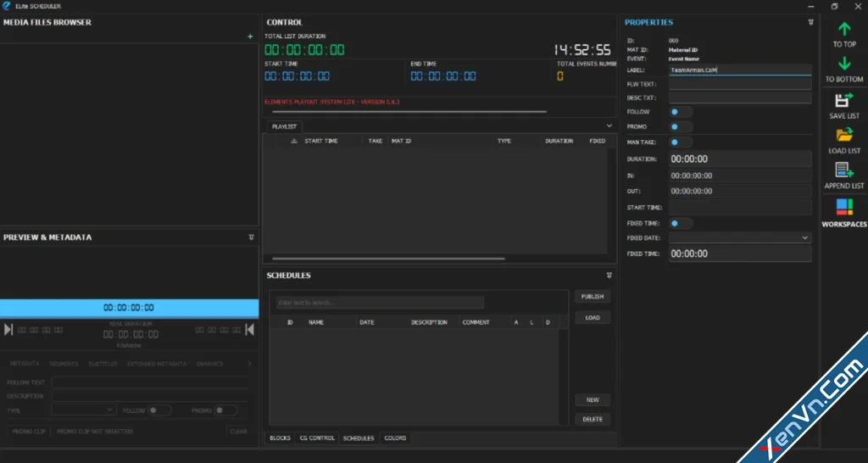The height and width of the screenshot is (463, 868).
Task: Open the EXTENDED METADATA tab
Action: (x=157, y=364)
